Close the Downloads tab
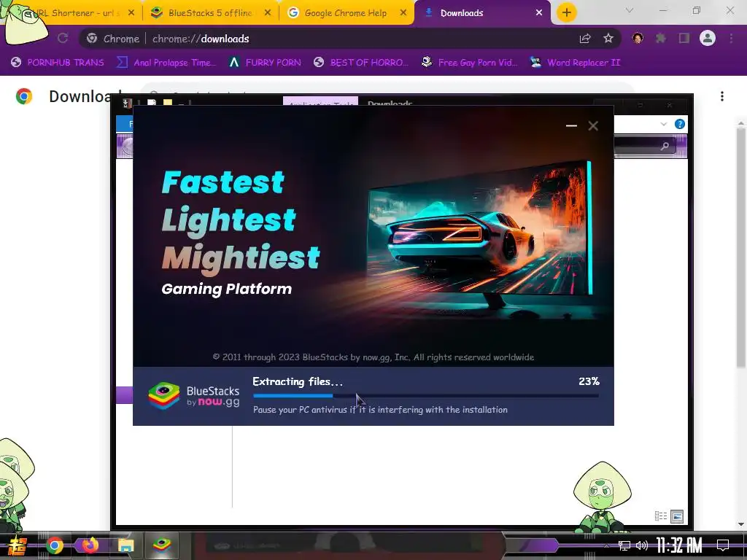747x560 pixels. (539, 13)
